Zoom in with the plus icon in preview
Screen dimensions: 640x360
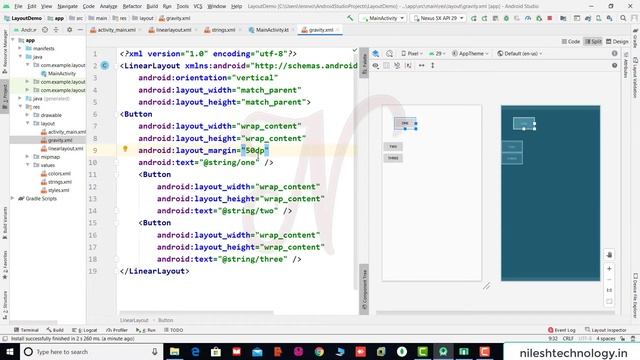[609, 269]
